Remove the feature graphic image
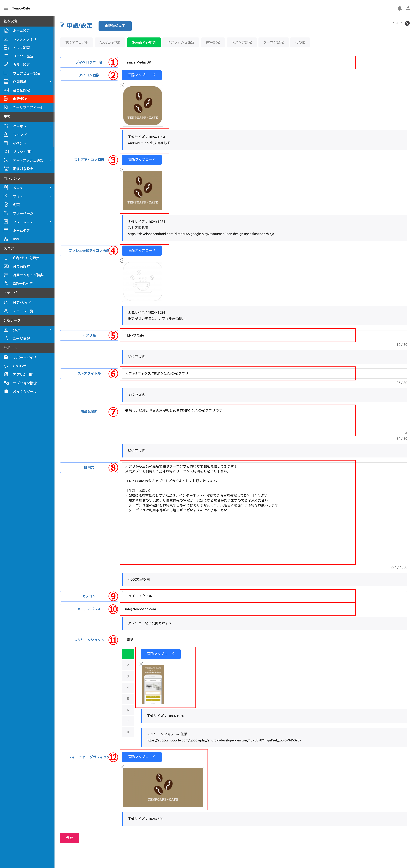Image resolution: width=416 pixels, height=868 pixels. 122,767
